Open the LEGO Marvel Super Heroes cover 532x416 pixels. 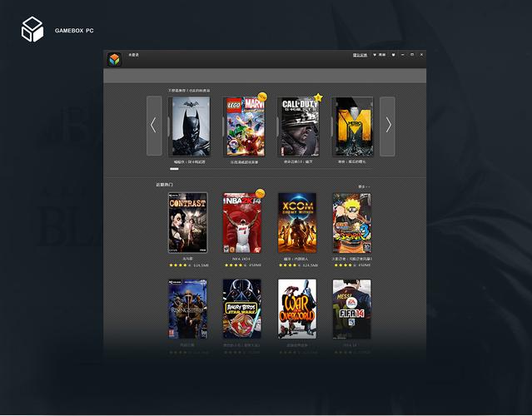pos(244,126)
